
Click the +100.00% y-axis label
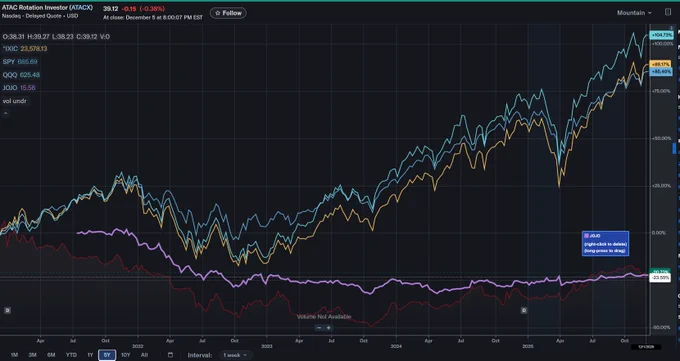click(x=663, y=44)
